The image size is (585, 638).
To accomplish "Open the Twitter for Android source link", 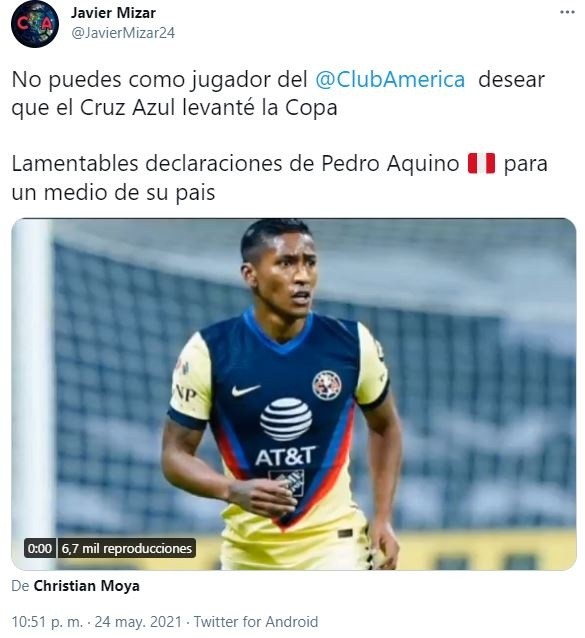I will pos(255,622).
